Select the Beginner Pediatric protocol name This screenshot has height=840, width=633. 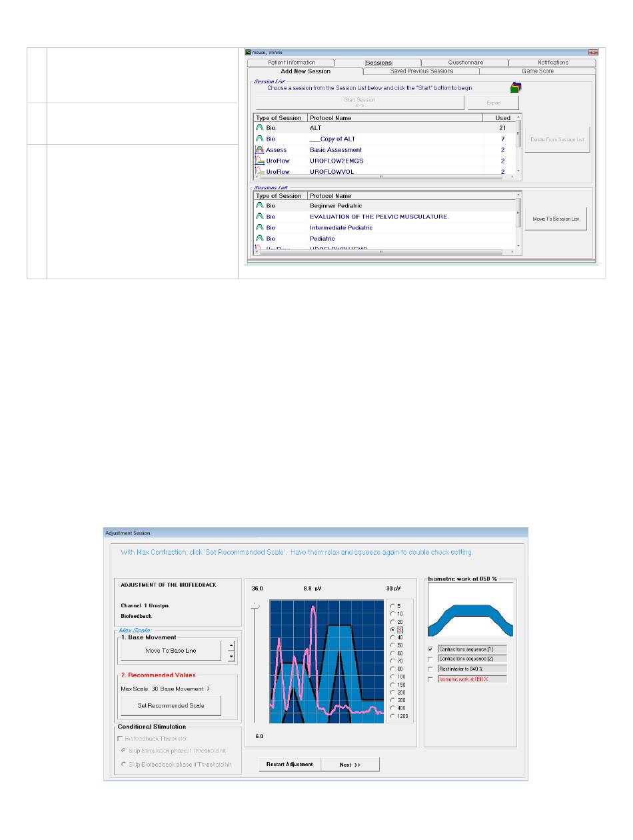(x=336, y=206)
